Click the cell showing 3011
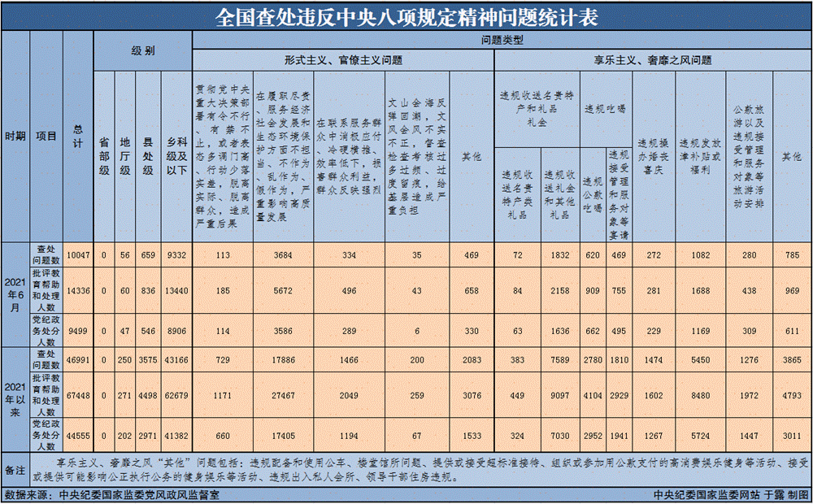The image size is (813, 504). point(792,436)
